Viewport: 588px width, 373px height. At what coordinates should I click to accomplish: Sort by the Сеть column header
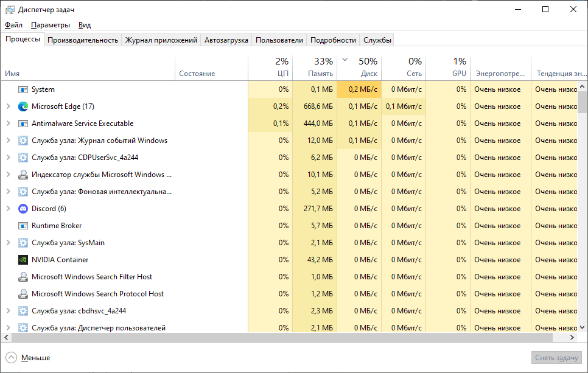coord(404,68)
